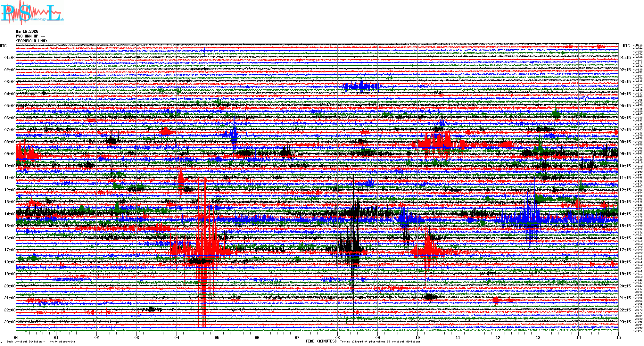The width and height of the screenshot is (644, 346).
Task: Select the 14:00 hour label on left
Action: click(10, 214)
